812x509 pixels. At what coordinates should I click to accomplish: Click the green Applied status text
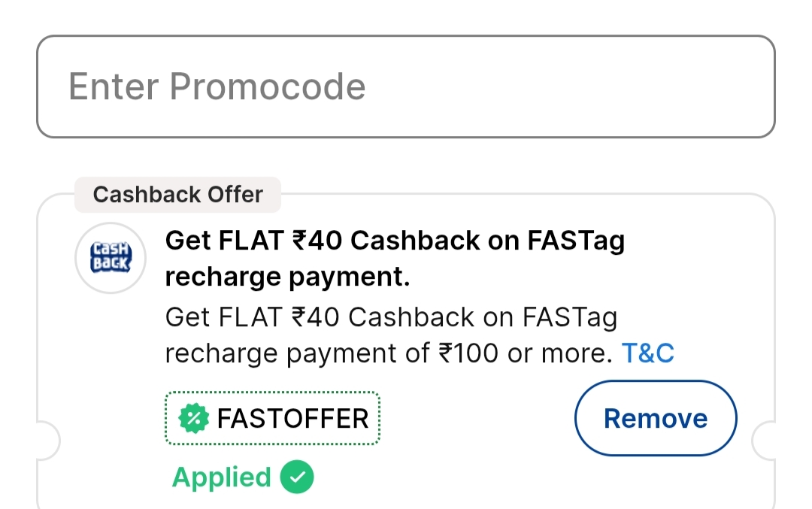221,477
